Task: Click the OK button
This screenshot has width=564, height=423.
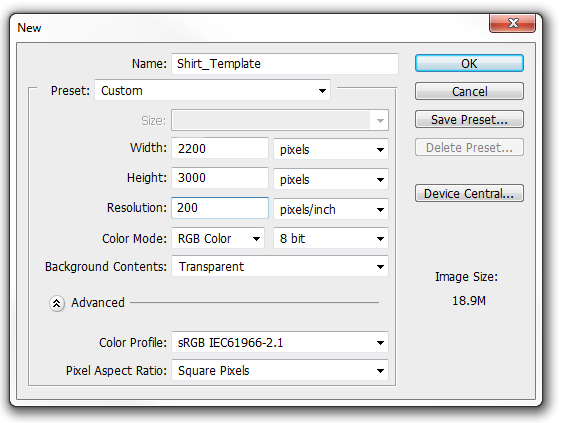Action: coord(469,63)
